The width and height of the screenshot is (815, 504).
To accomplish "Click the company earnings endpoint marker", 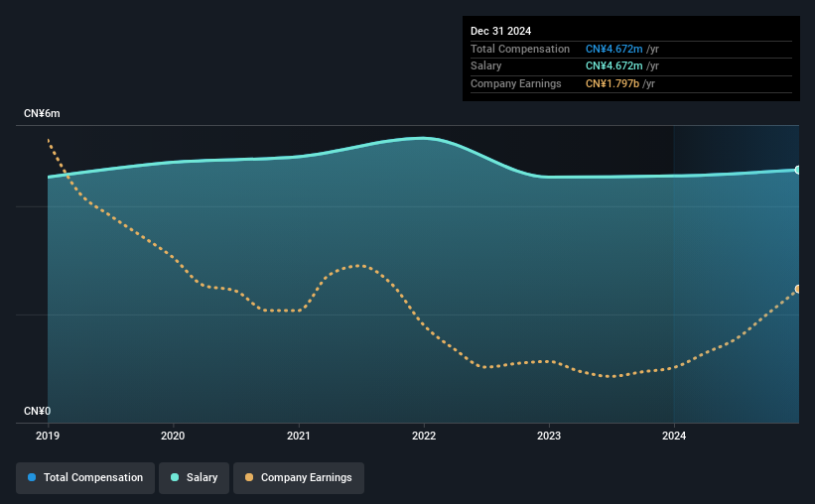I will [x=797, y=289].
